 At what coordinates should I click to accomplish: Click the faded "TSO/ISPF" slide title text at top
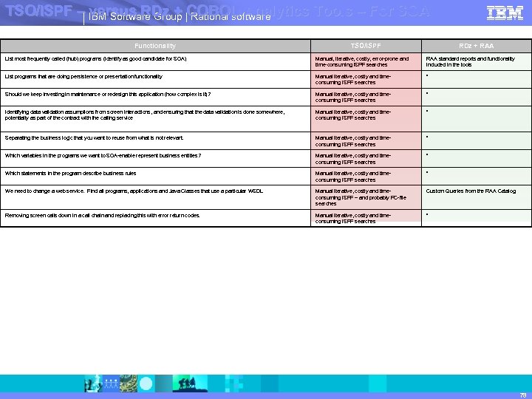(x=38, y=11)
